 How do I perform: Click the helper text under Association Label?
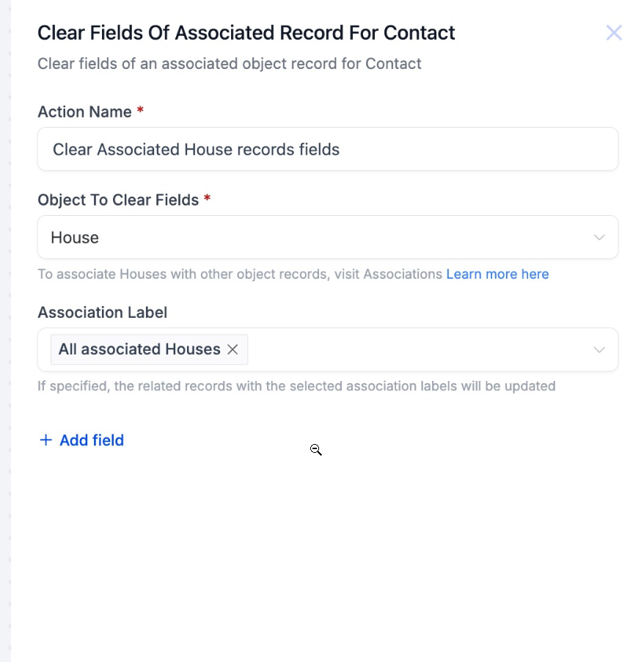(x=296, y=386)
